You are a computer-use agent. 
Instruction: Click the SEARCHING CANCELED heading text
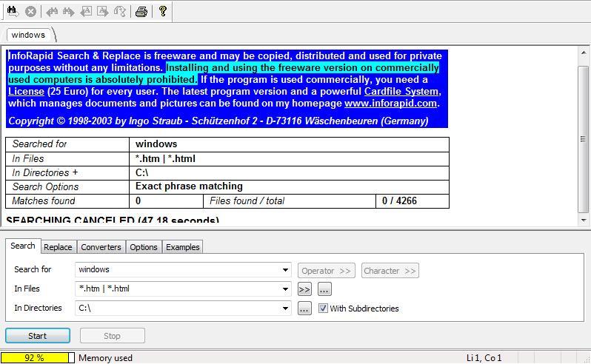point(113,220)
